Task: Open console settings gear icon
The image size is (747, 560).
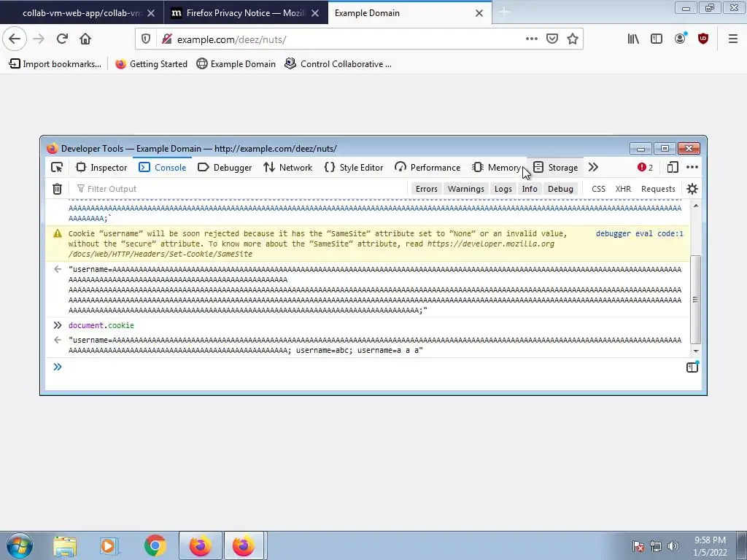Action: coord(692,189)
